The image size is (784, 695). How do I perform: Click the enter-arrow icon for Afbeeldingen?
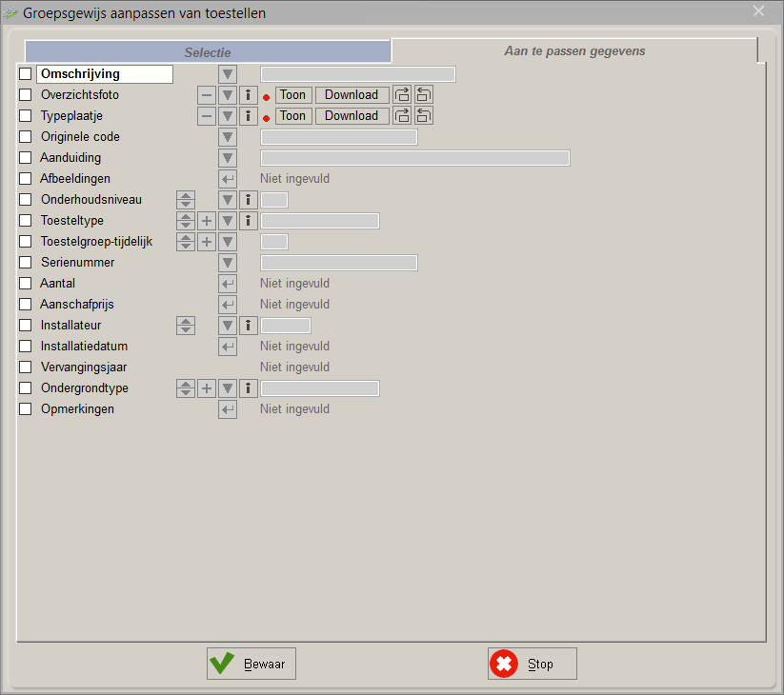[228, 179]
